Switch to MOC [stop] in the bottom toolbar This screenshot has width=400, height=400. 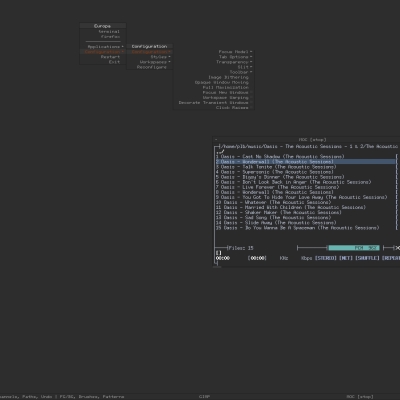click(x=360, y=397)
